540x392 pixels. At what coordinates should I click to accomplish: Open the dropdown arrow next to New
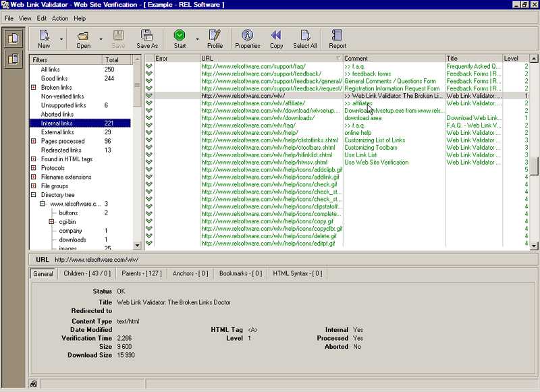(x=61, y=39)
